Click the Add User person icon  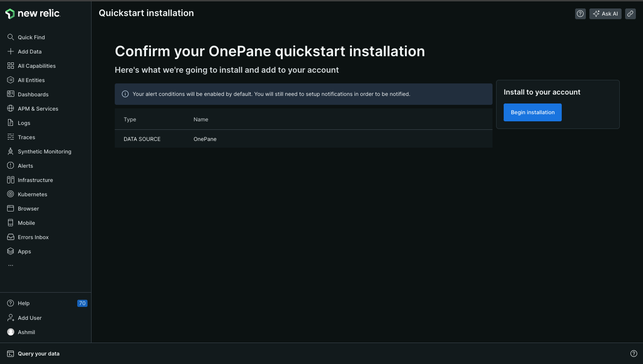(x=11, y=318)
